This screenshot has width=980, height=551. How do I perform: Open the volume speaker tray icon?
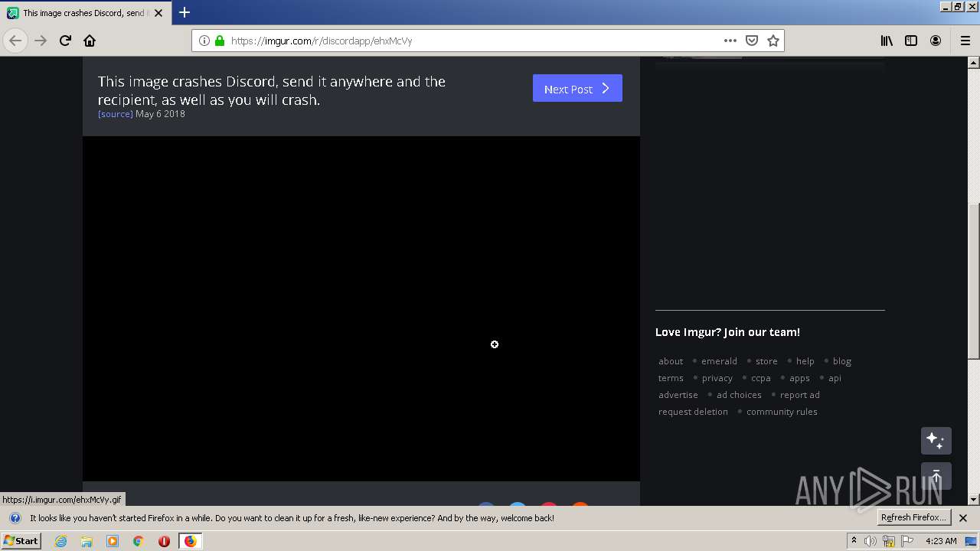pyautogui.click(x=871, y=541)
